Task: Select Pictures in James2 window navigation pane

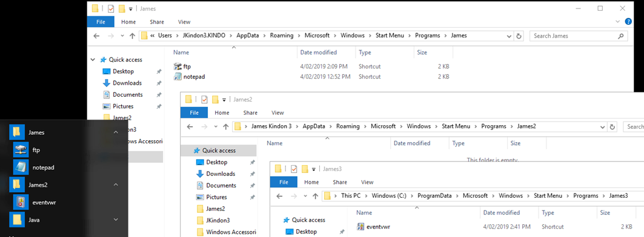Action: coord(216,197)
